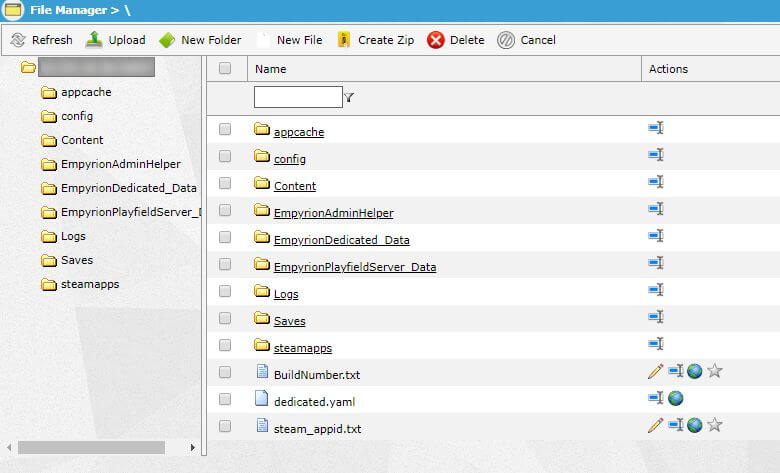The width and height of the screenshot is (780, 473).
Task: Select the dedicated.yaml row checkbox
Action: [x=225, y=399]
